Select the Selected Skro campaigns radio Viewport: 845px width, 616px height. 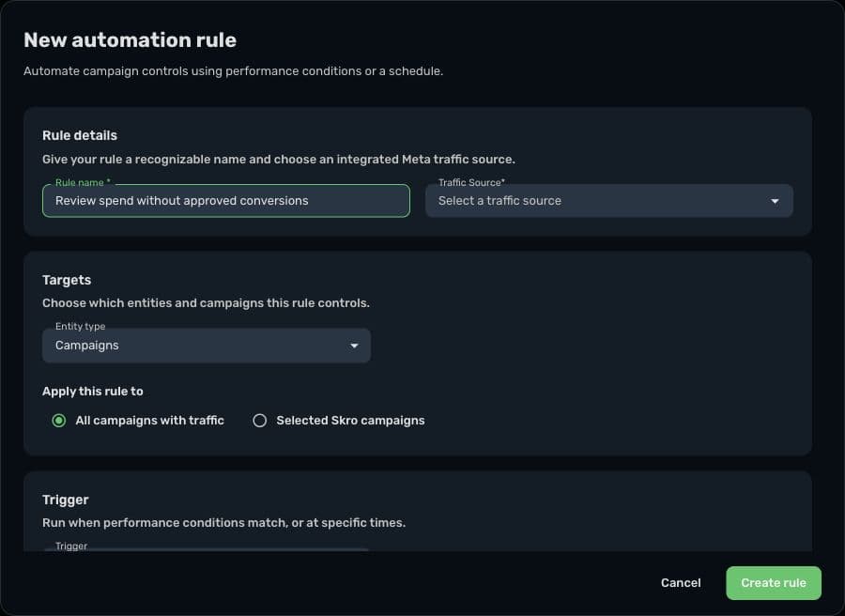pos(260,421)
